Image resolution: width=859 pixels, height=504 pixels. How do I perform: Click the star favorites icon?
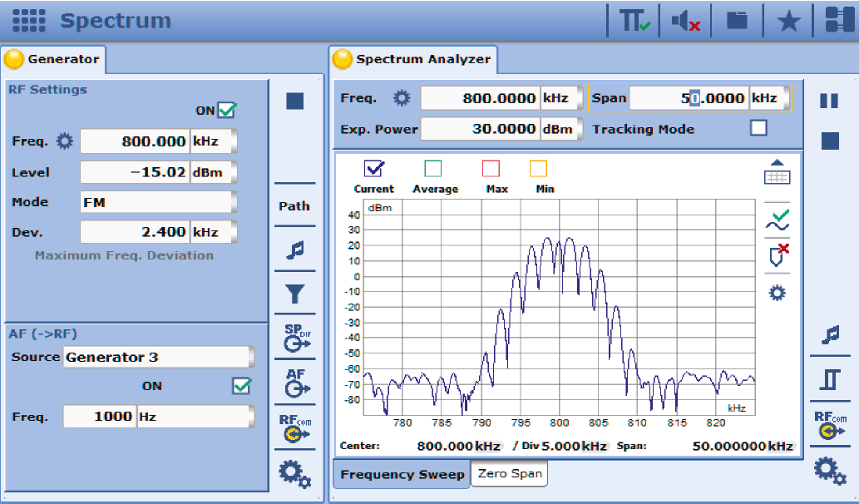[x=788, y=22]
